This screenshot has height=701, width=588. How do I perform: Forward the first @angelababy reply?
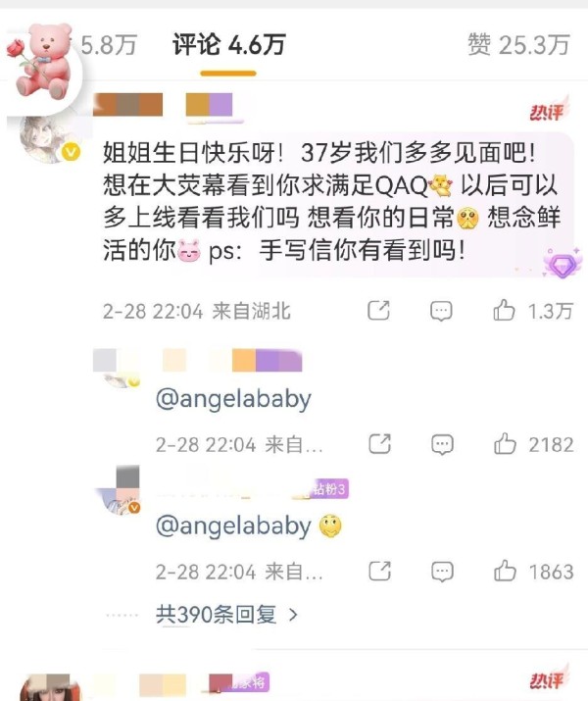point(380,444)
